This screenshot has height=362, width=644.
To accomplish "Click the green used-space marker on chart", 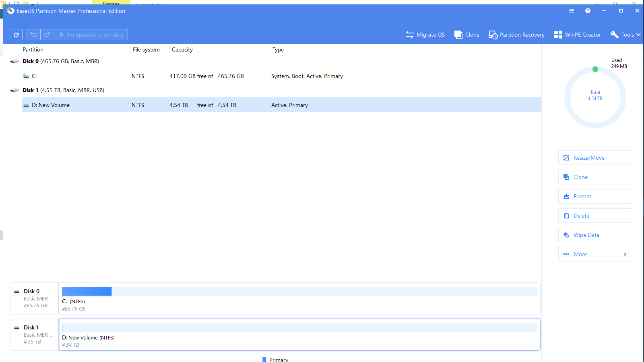I will (595, 69).
